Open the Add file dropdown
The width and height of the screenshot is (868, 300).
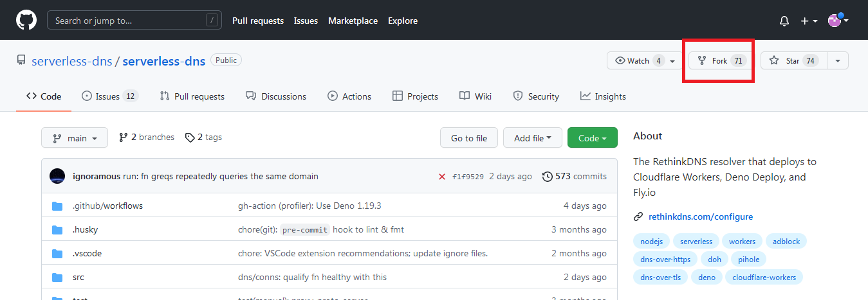coord(533,138)
